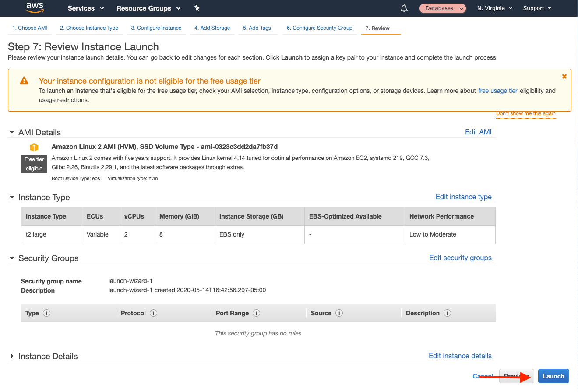This screenshot has height=392, width=578.
Task: Click the info icon beside Description column
Action: [x=447, y=313]
